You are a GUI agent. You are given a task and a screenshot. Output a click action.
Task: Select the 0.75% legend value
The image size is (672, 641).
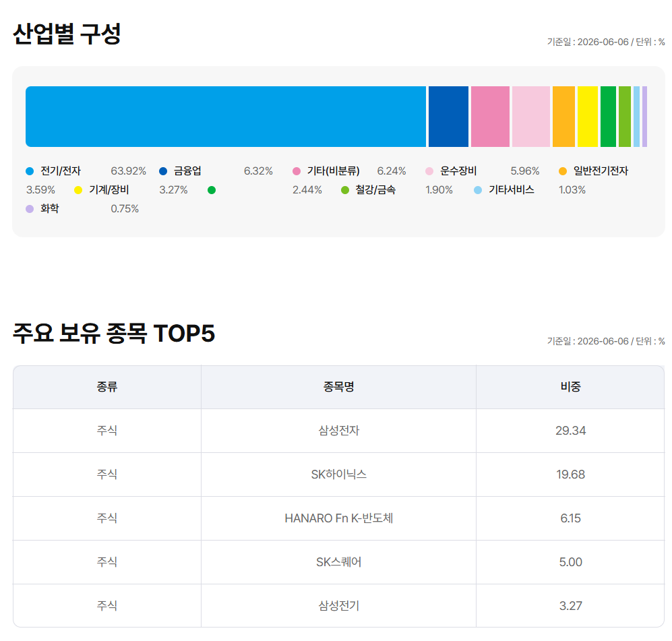click(125, 209)
